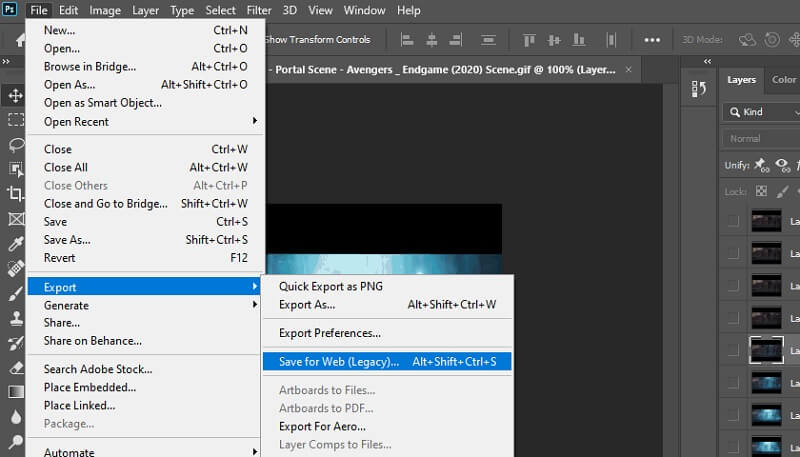Open the Image menu

tap(105, 10)
